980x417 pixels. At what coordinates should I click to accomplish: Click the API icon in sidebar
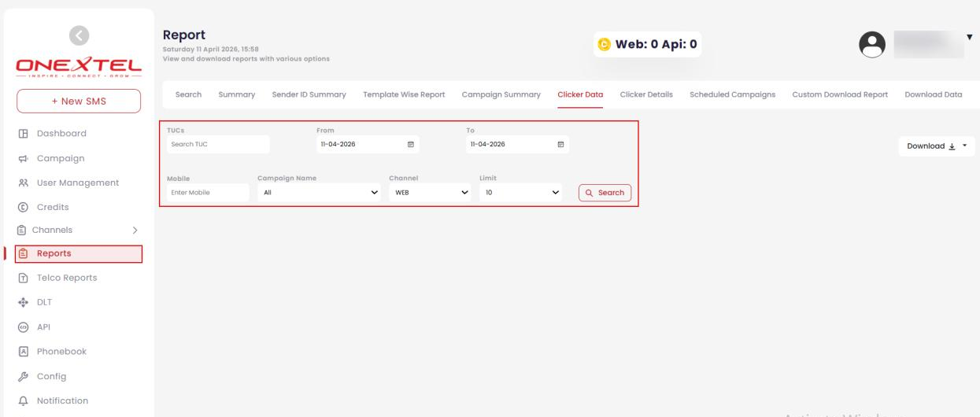[x=22, y=327]
